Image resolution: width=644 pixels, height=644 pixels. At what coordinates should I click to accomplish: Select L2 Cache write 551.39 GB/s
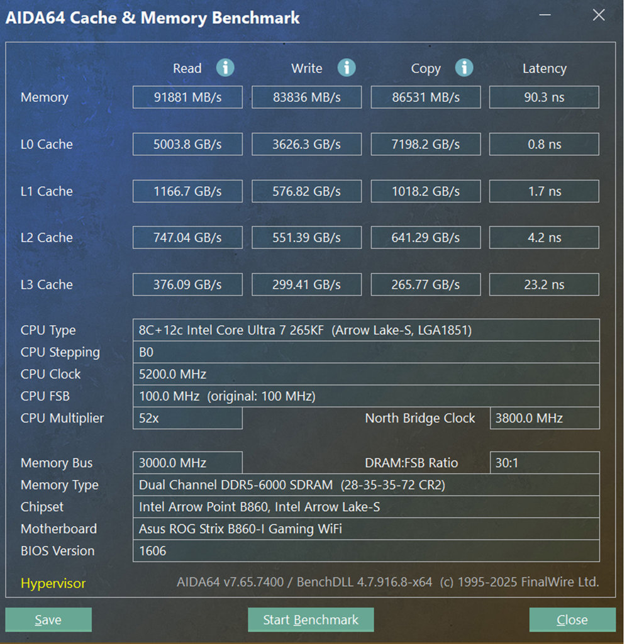[306, 237]
